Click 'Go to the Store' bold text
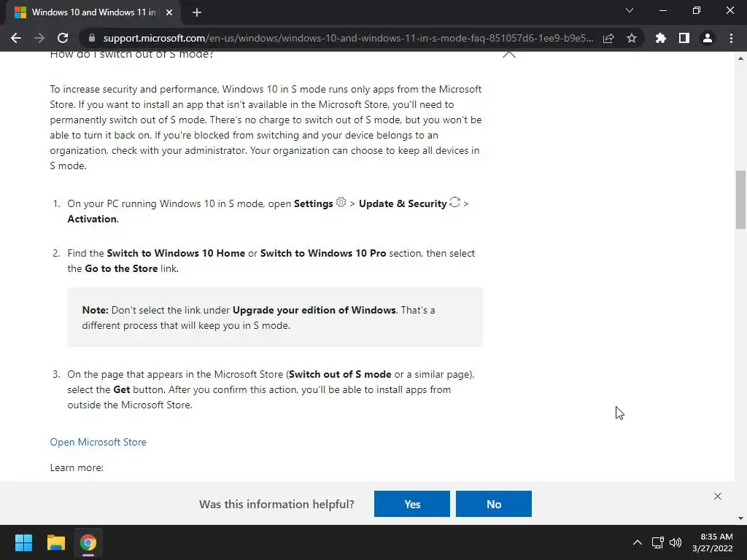The height and width of the screenshot is (560, 747). click(121, 268)
